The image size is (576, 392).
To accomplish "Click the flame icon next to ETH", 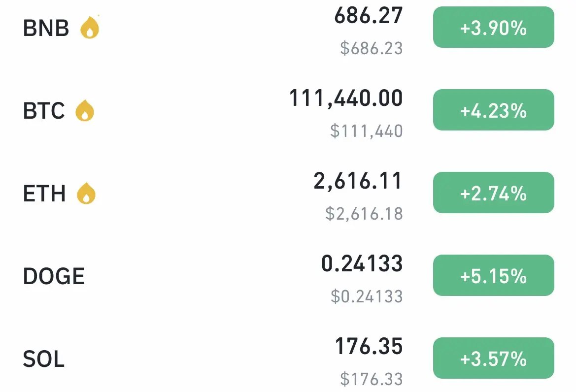I will [x=86, y=193].
